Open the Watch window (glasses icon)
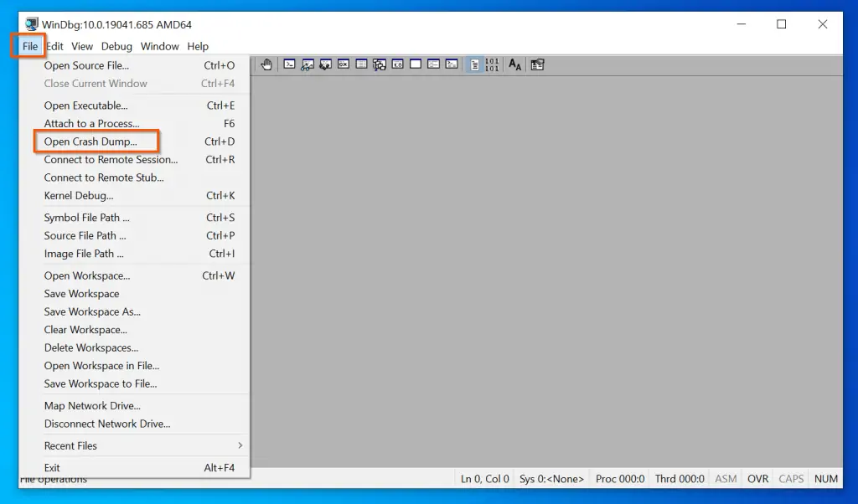The width and height of the screenshot is (858, 504). [x=308, y=64]
